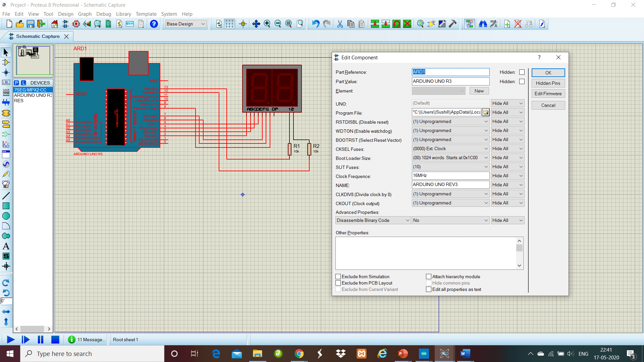Viewport: 644px width, 362px height.
Task: Select the 2D Graphics Line tool
Action: point(6,196)
